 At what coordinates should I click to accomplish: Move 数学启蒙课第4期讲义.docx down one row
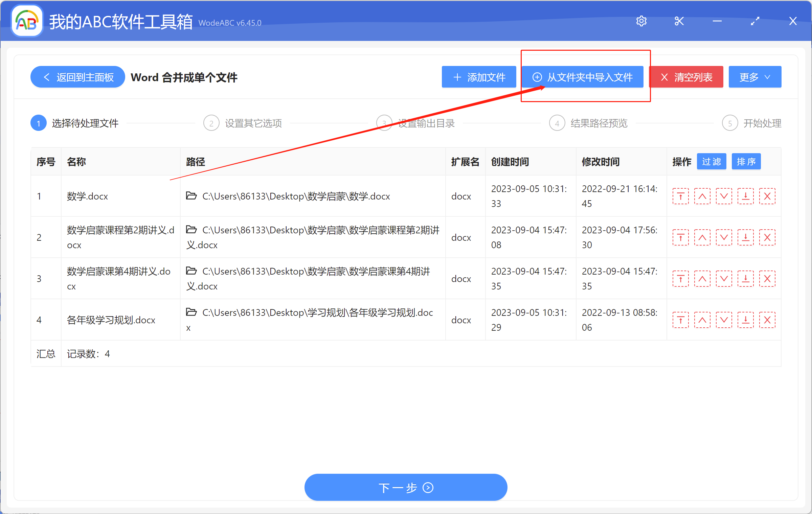click(724, 278)
